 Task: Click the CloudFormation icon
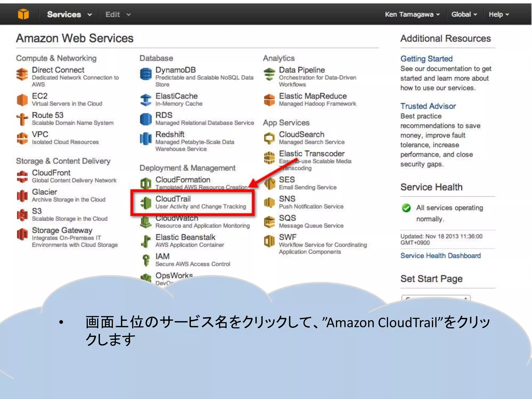coord(146,183)
